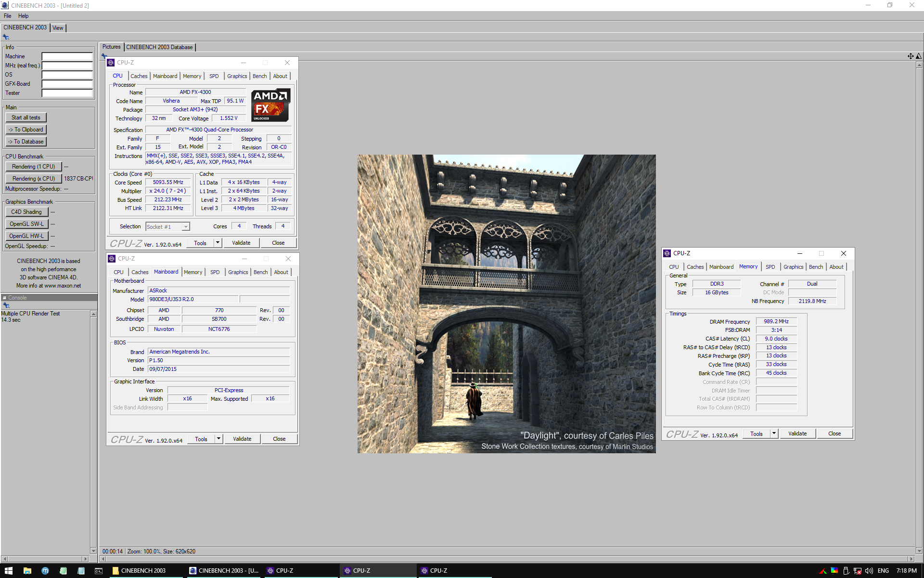Click the safely remove USB tray icon
The width and height of the screenshot is (924, 578).
846,571
